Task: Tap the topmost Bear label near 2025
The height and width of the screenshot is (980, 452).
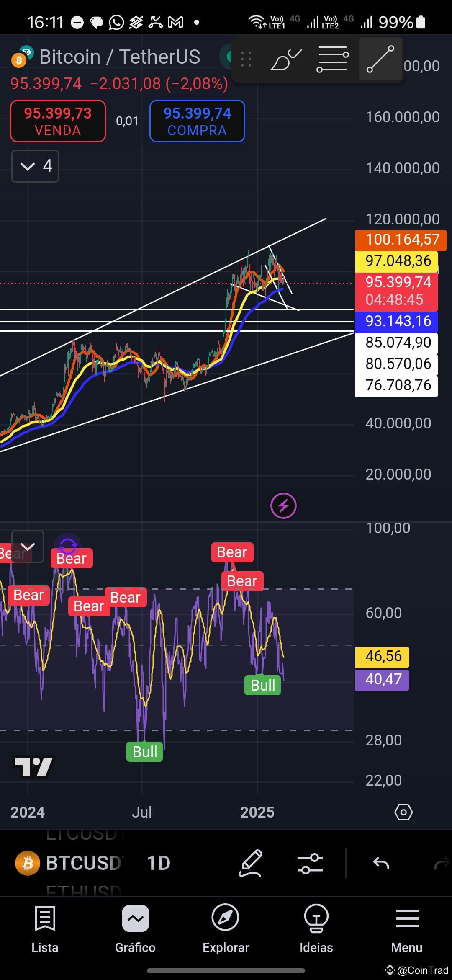Action: tap(232, 552)
